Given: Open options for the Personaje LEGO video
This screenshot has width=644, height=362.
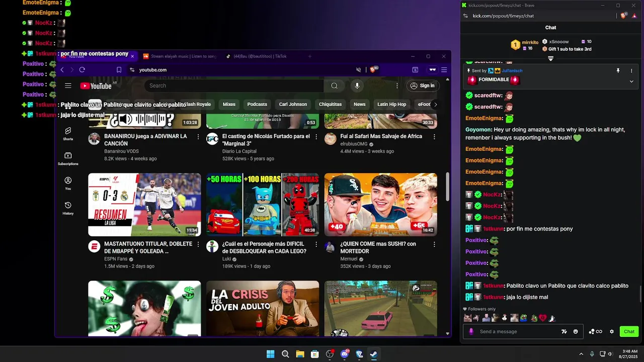Looking at the screenshot, I should (x=316, y=244).
